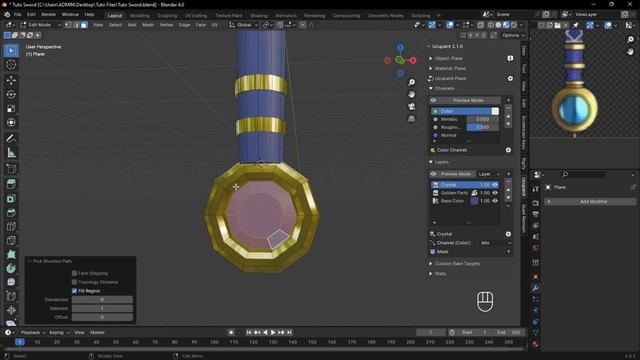This screenshot has width=640, height=360.
Task: Open Color Channel settings gear
Action: (x=508, y=150)
